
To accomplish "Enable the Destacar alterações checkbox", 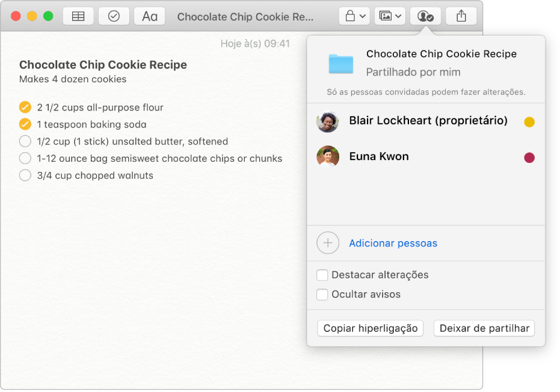I will click(323, 275).
